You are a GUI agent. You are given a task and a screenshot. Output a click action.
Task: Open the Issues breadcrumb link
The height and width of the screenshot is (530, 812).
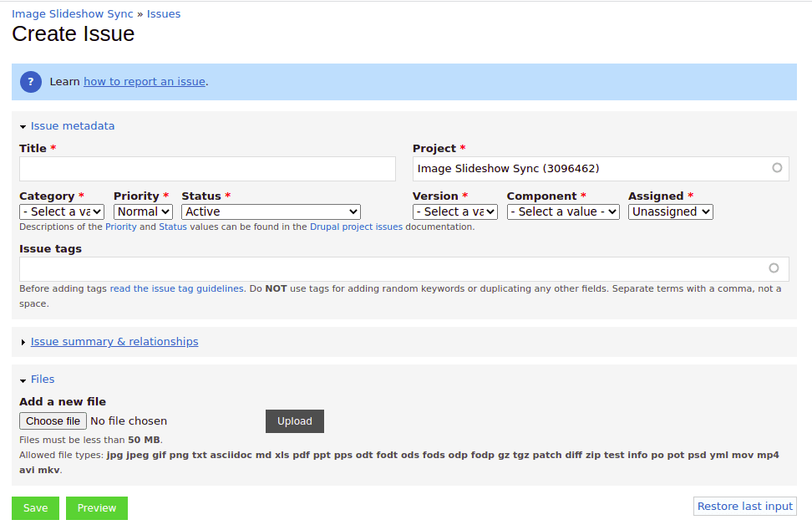[x=164, y=14]
